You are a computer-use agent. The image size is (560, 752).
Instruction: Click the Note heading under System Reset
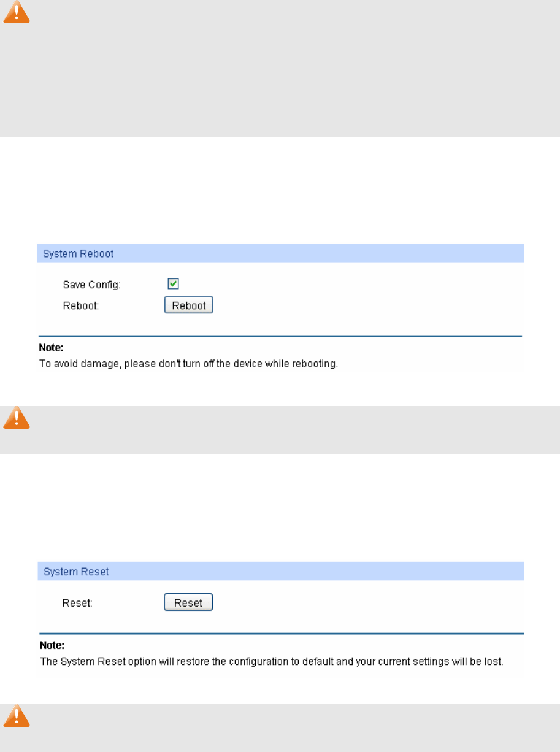(52, 645)
